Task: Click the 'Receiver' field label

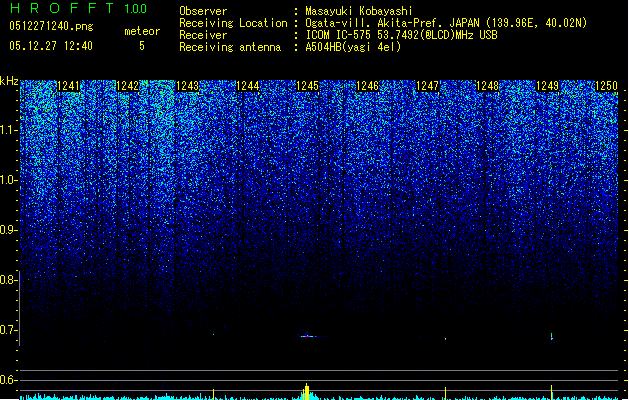Action: (203, 35)
